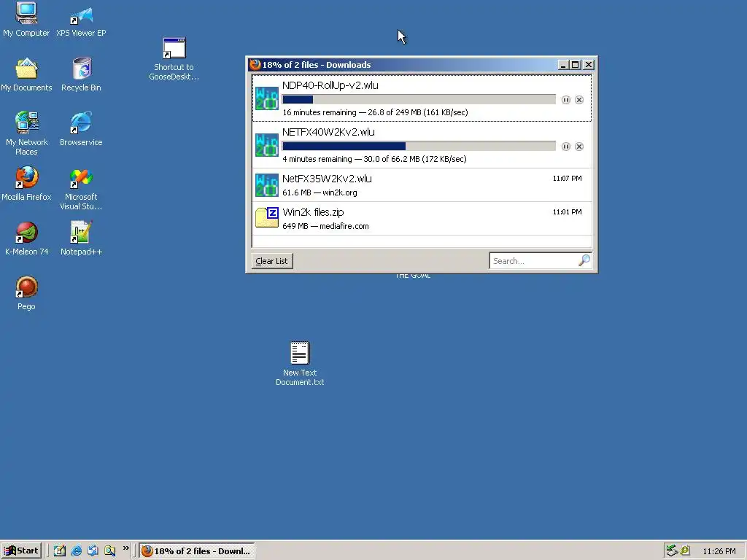Click '16 minutes remaining' status text
Image resolution: width=747 pixels, height=560 pixels.
tap(320, 112)
